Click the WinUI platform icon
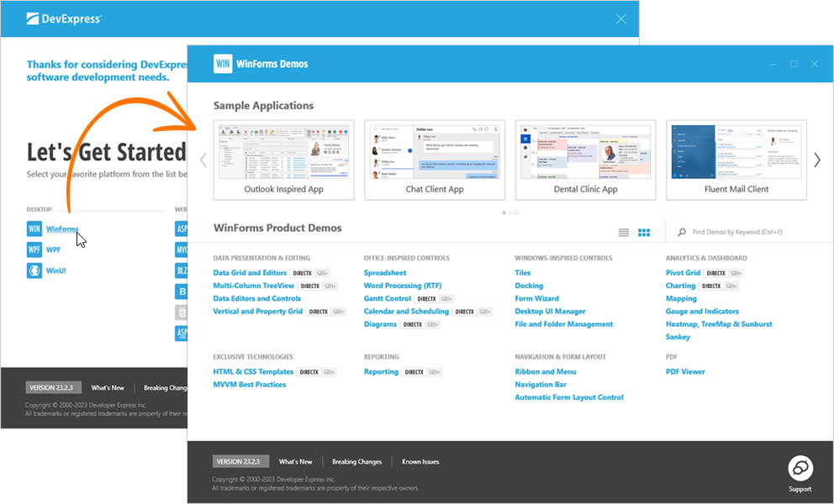 pos(34,270)
